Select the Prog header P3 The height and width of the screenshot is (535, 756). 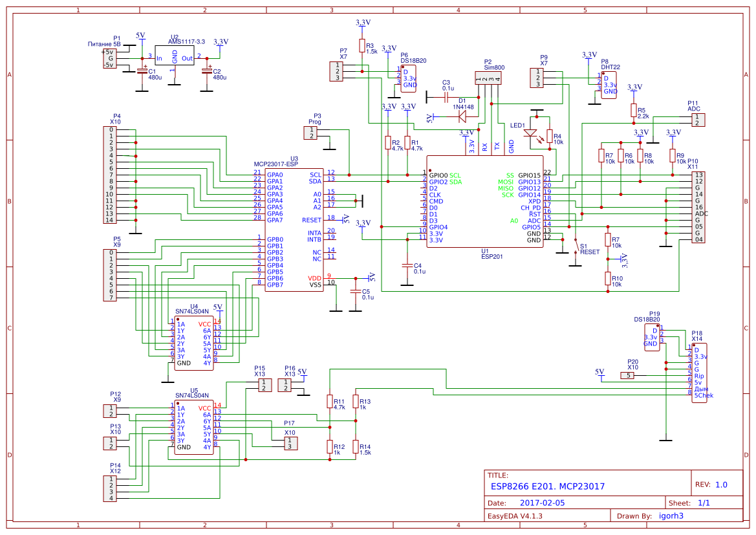311,133
